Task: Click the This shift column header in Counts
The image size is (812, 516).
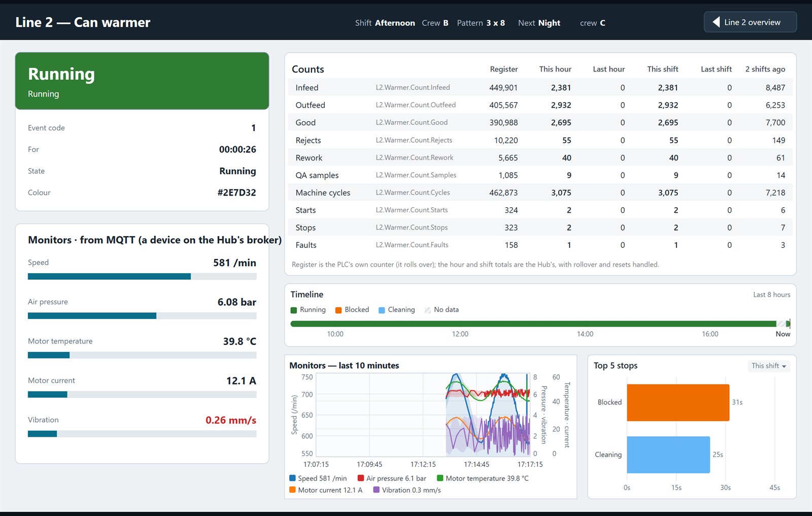Action: pyautogui.click(x=662, y=69)
